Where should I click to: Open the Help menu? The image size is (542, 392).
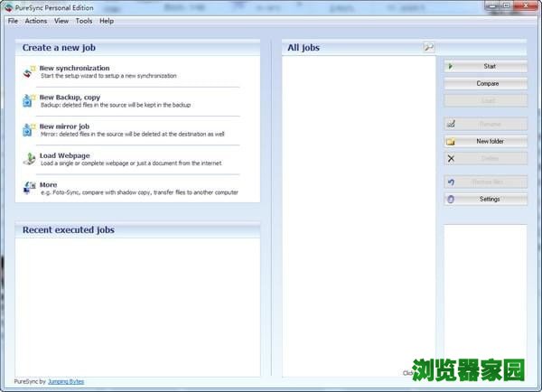pyautogui.click(x=107, y=21)
